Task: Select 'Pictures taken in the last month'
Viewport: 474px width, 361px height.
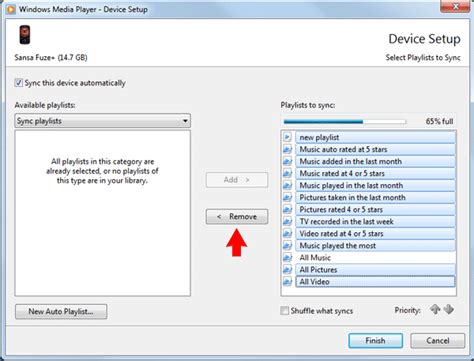Action: [x=375, y=197]
